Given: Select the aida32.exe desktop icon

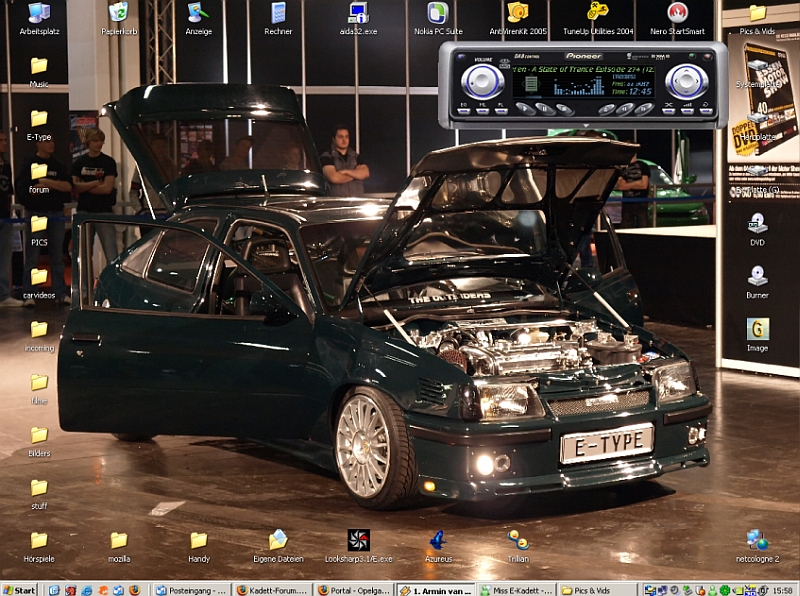Looking at the screenshot, I should point(357,13).
